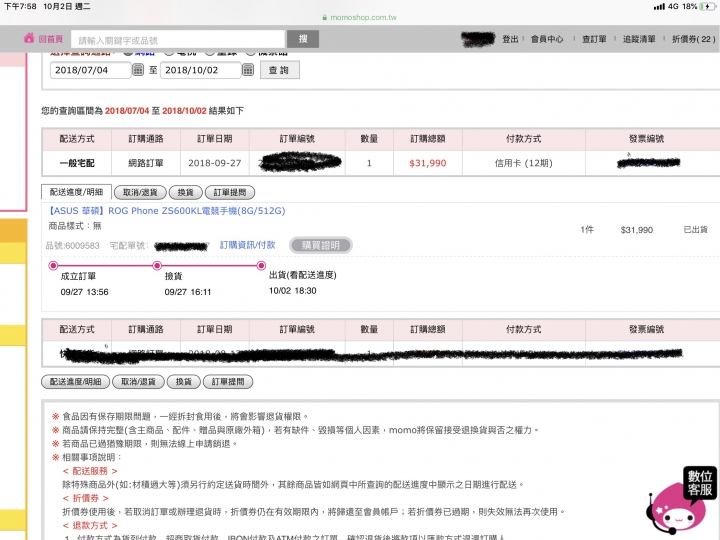This screenshot has height=540, width=720.
Task: Go to the home page icon
Action: (x=29, y=38)
